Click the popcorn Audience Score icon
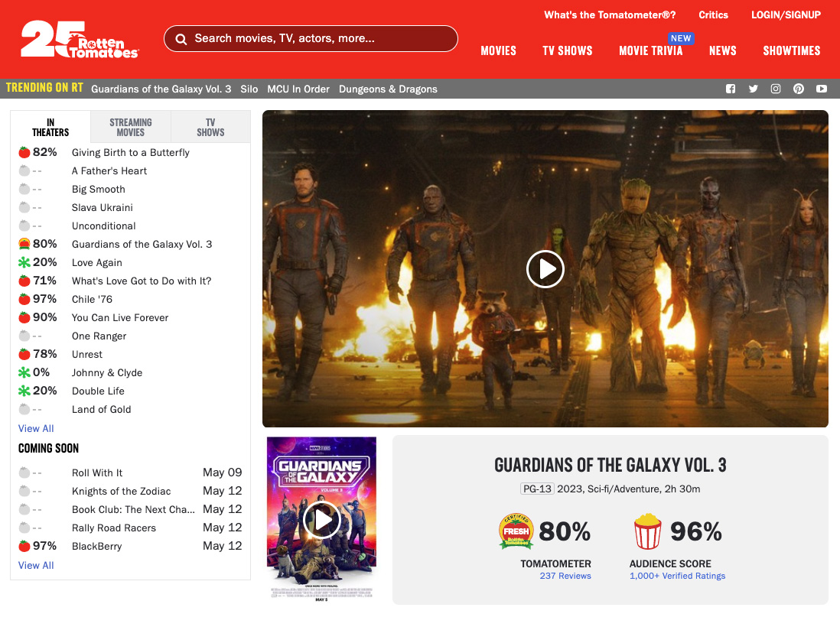The width and height of the screenshot is (840, 617). tap(647, 531)
